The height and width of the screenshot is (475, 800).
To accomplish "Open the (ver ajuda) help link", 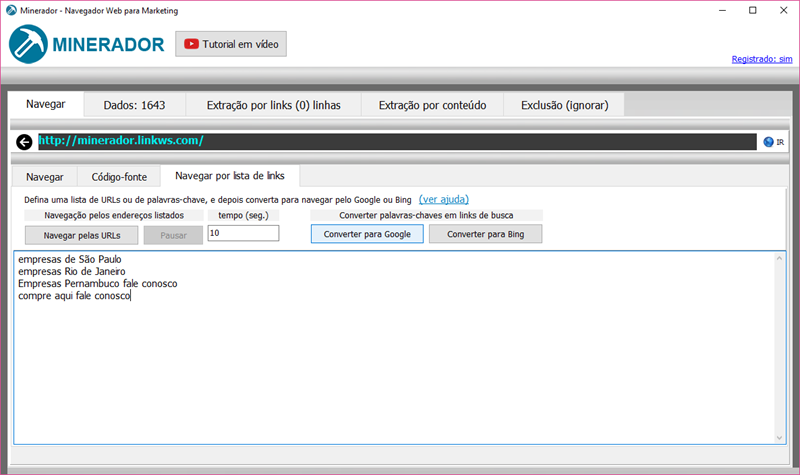I will (x=443, y=199).
